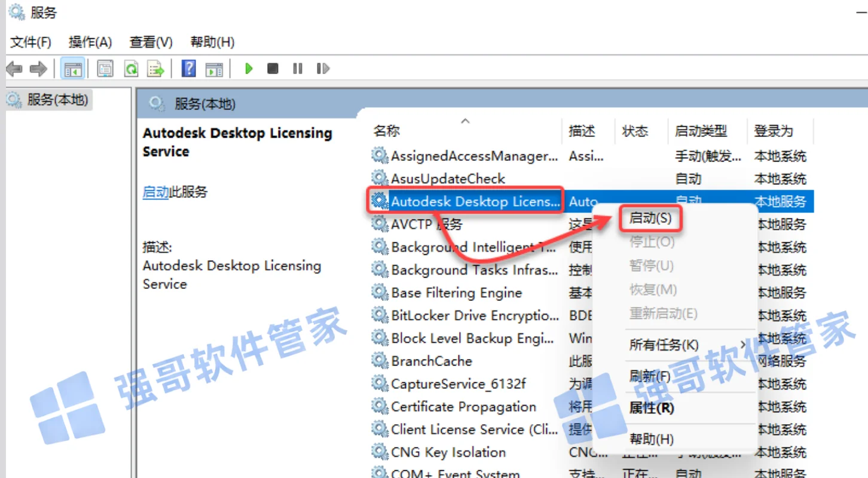Choose 帮助(H) in the context menu
This screenshot has height=478, width=868.
pos(652,439)
